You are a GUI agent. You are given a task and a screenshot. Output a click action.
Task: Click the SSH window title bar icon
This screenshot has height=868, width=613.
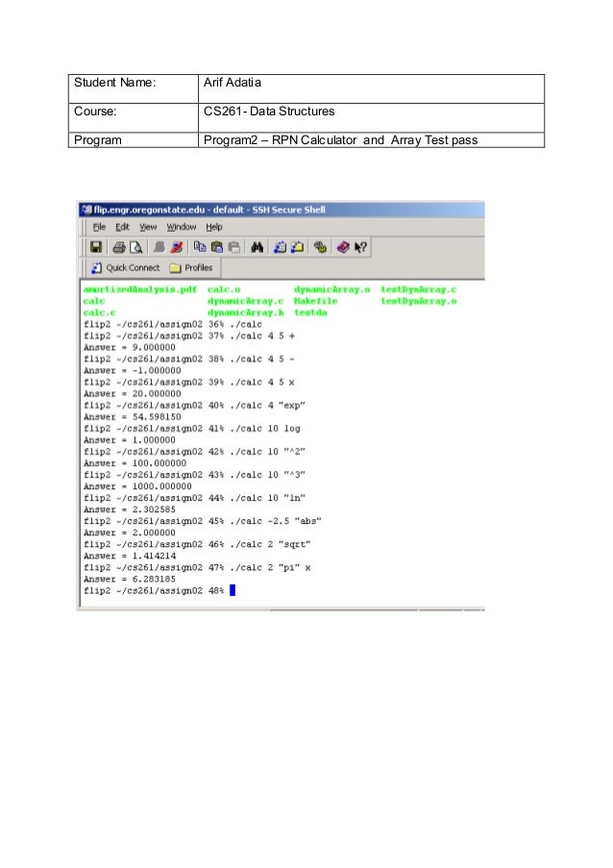tap(86, 210)
